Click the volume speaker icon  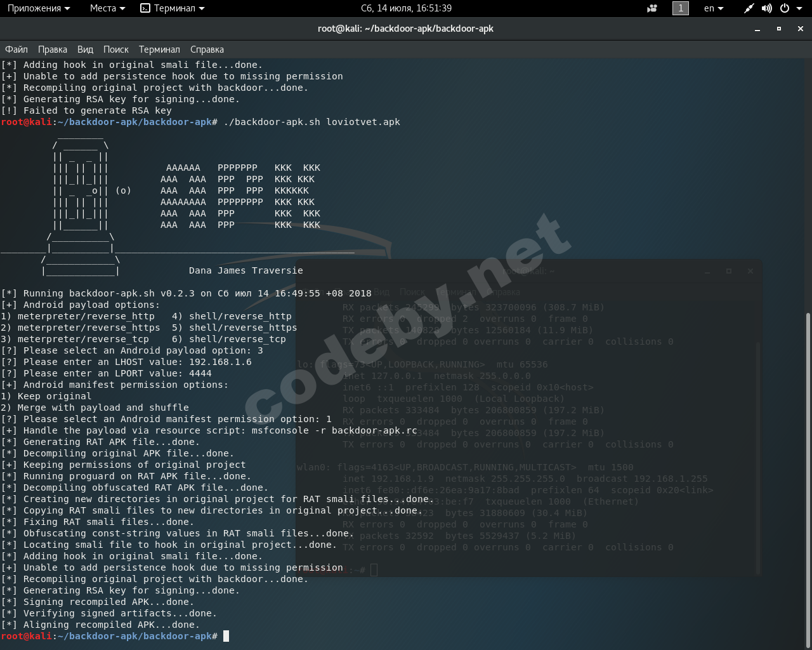click(x=767, y=8)
